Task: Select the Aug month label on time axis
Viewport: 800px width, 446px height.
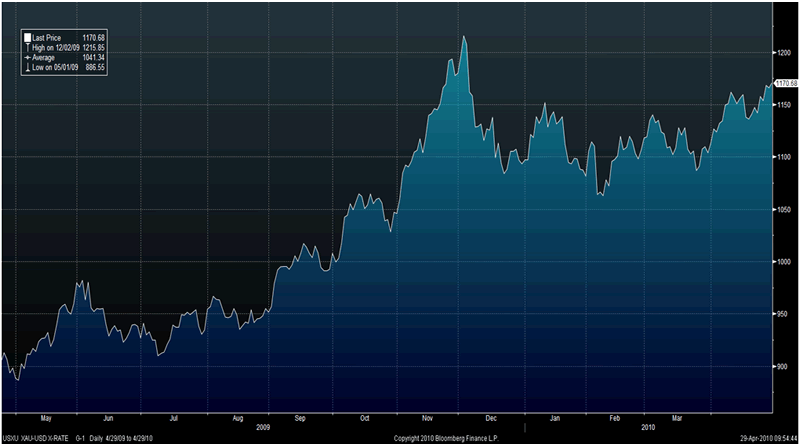Action: tap(237, 418)
